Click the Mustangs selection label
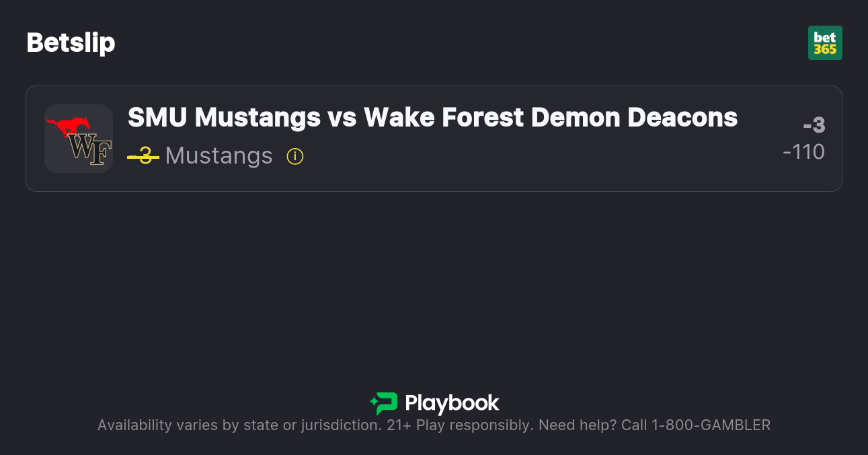This screenshot has width=868, height=455. tap(219, 156)
